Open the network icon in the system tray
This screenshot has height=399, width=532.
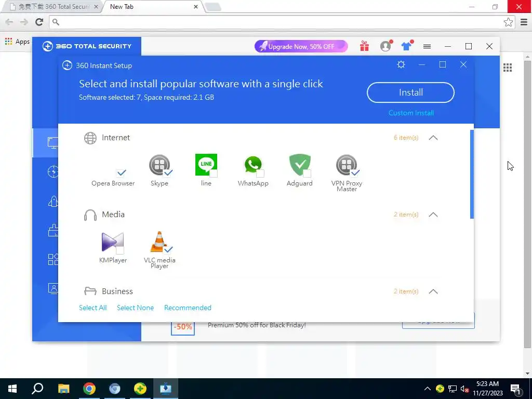point(453,389)
